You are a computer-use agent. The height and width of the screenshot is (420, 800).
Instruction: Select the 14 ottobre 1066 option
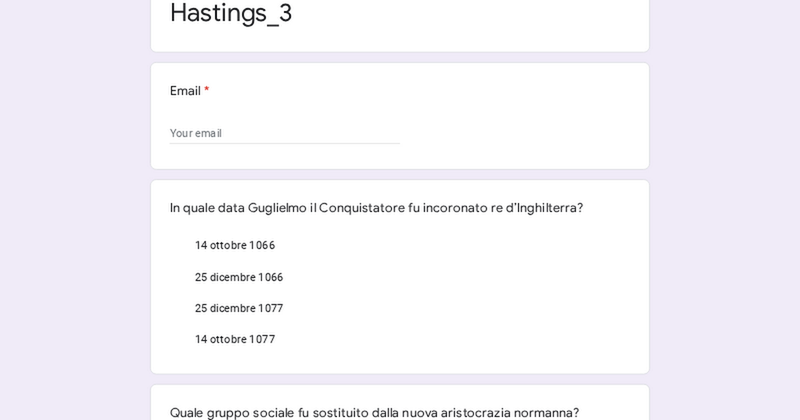coord(234,245)
